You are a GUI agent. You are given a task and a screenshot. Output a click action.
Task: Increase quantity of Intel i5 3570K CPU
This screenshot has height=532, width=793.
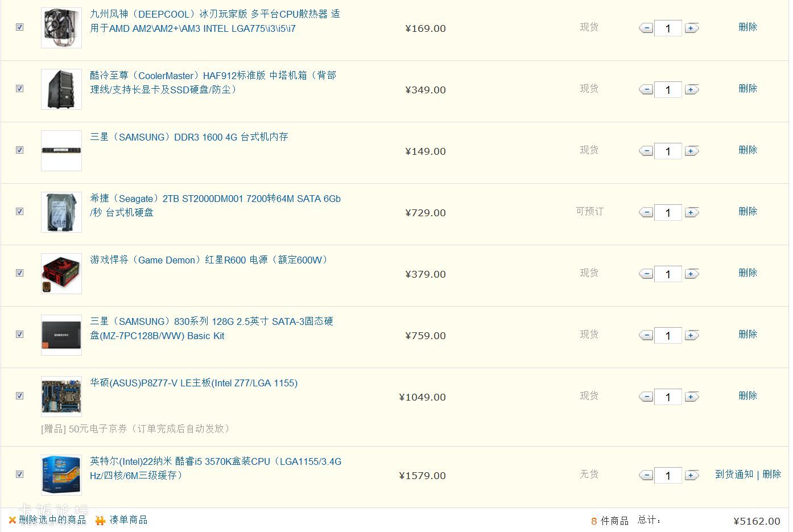coord(692,475)
